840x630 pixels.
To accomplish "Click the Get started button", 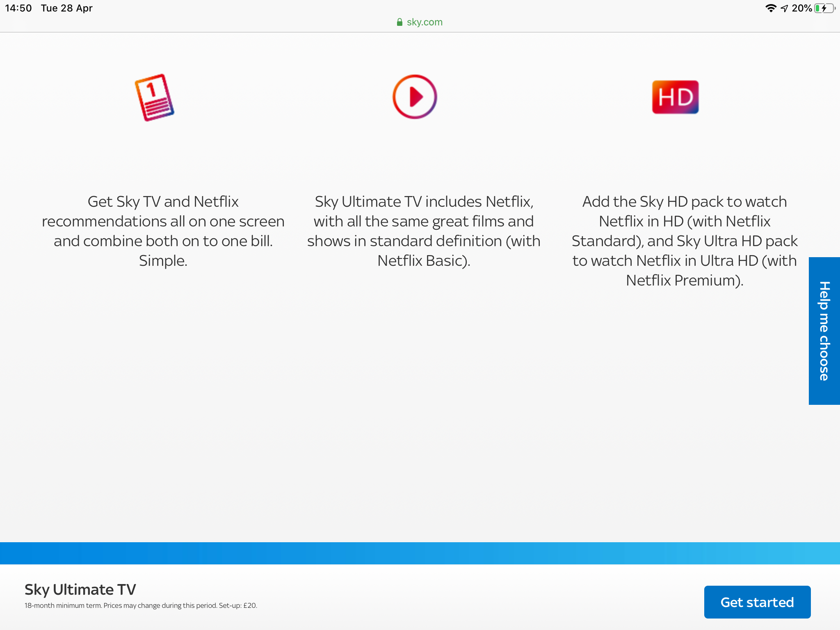I will click(x=757, y=602).
